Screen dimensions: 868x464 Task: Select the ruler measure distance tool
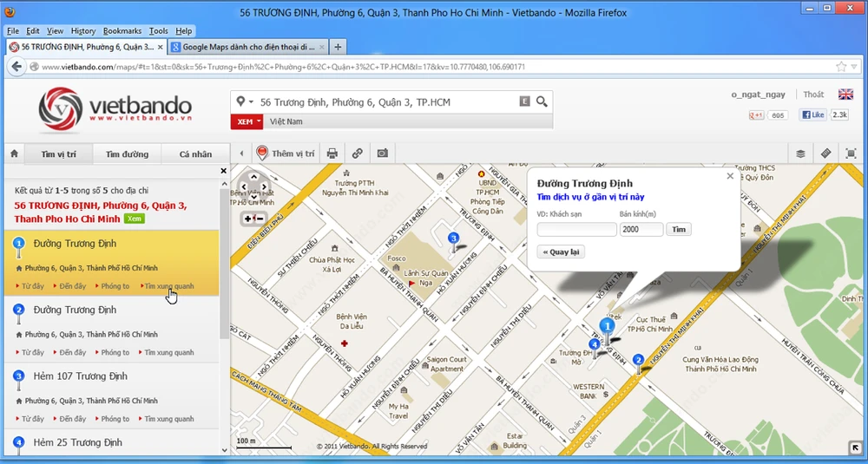pos(825,154)
